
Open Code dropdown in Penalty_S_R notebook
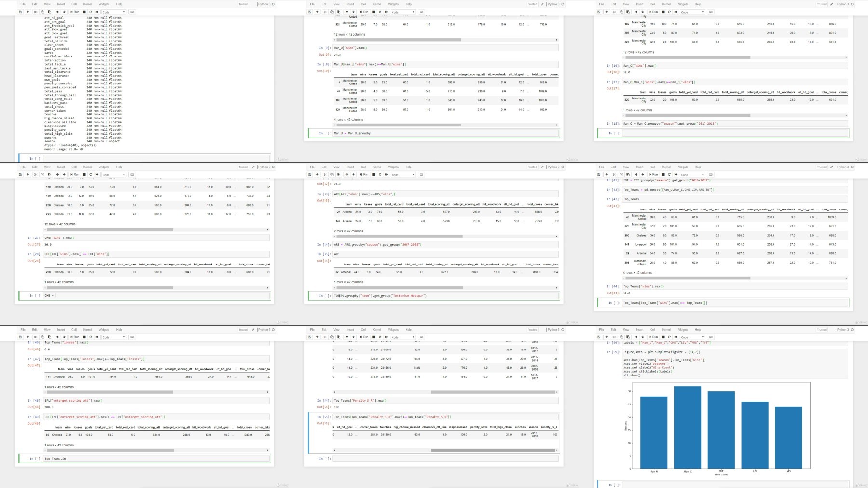point(403,337)
